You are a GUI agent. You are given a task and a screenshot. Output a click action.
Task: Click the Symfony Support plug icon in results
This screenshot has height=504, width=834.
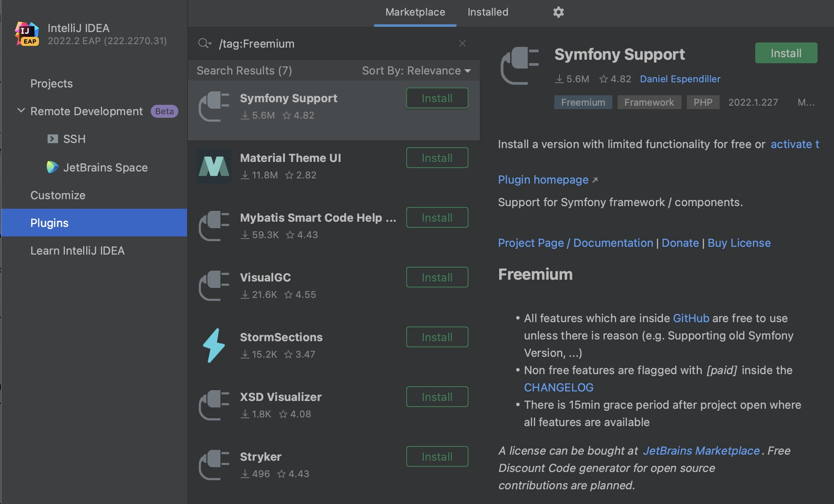click(214, 107)
